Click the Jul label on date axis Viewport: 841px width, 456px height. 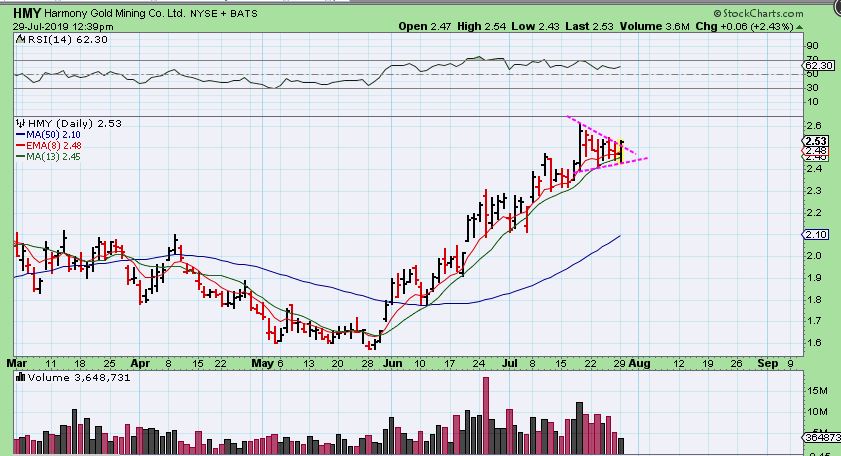[510, 363]
